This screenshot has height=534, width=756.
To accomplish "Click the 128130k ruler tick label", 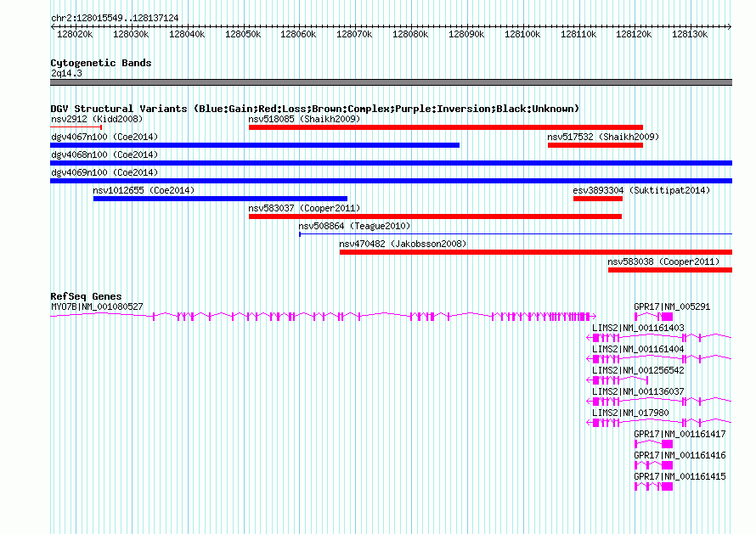I will click(x=690, y=34).
